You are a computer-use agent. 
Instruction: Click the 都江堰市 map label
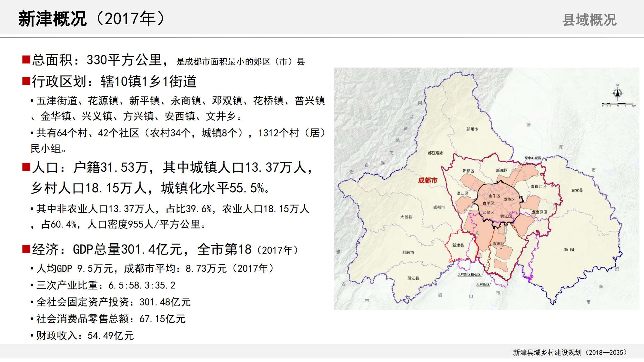pyautogui.click(x=436, y=153)
